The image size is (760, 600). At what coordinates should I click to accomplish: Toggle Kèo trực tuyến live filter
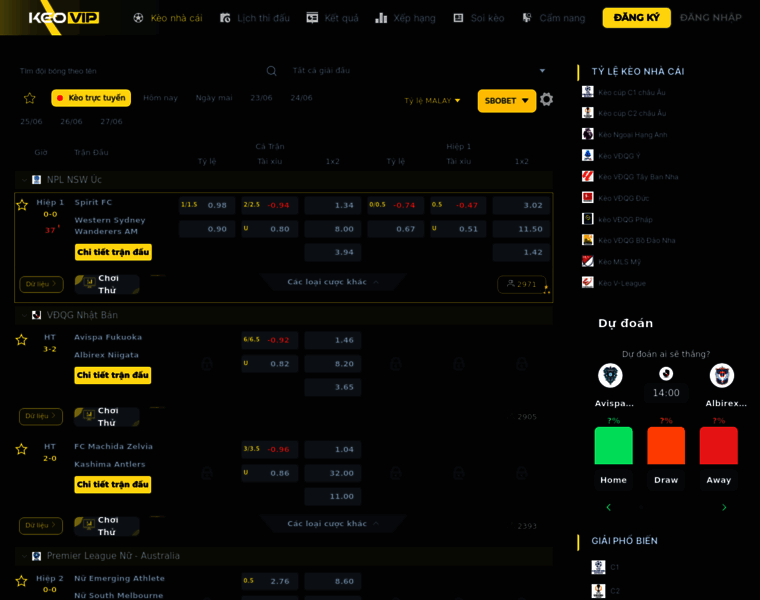click(x=91, y=98)
